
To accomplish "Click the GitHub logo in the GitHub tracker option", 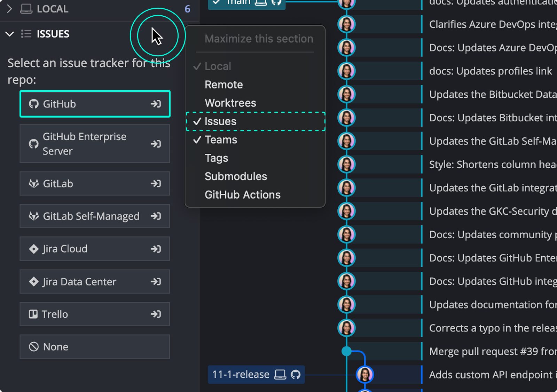I will [33, 104].
